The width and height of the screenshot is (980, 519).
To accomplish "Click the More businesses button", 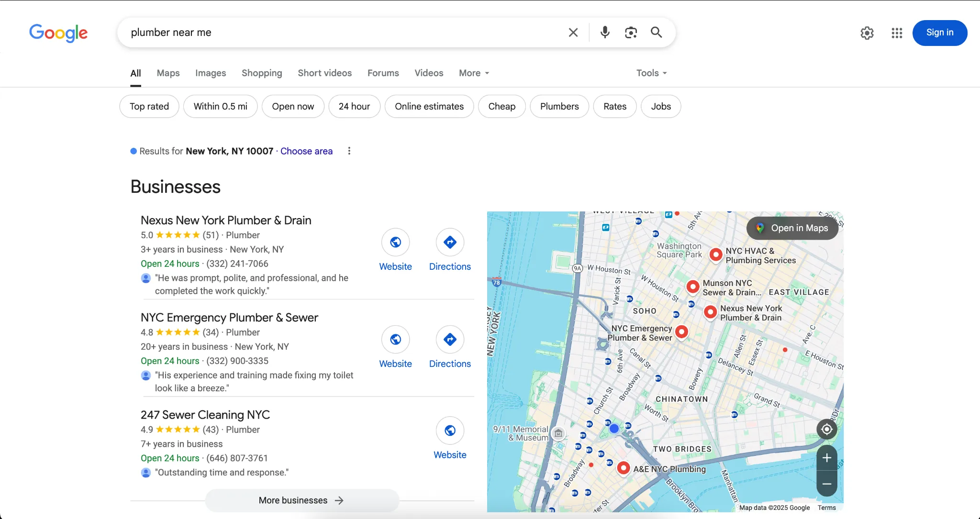I will coord(302,500).
